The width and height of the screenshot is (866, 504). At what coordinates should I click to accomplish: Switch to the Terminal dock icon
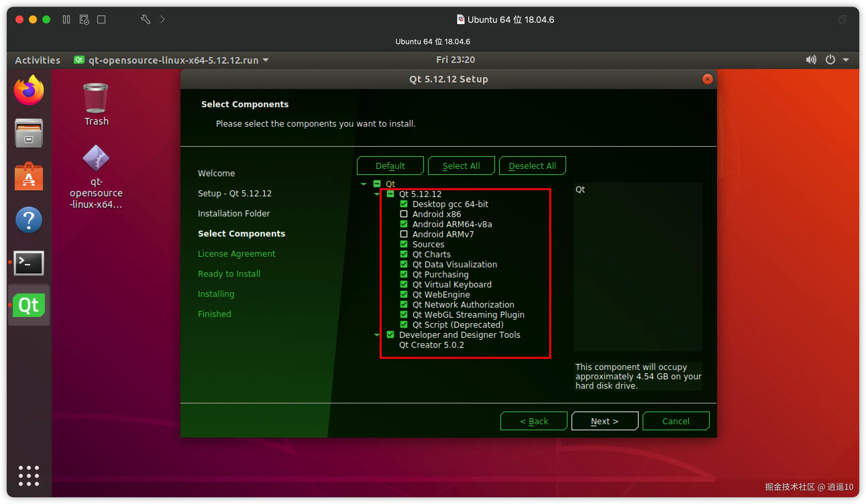click(29, 263)
